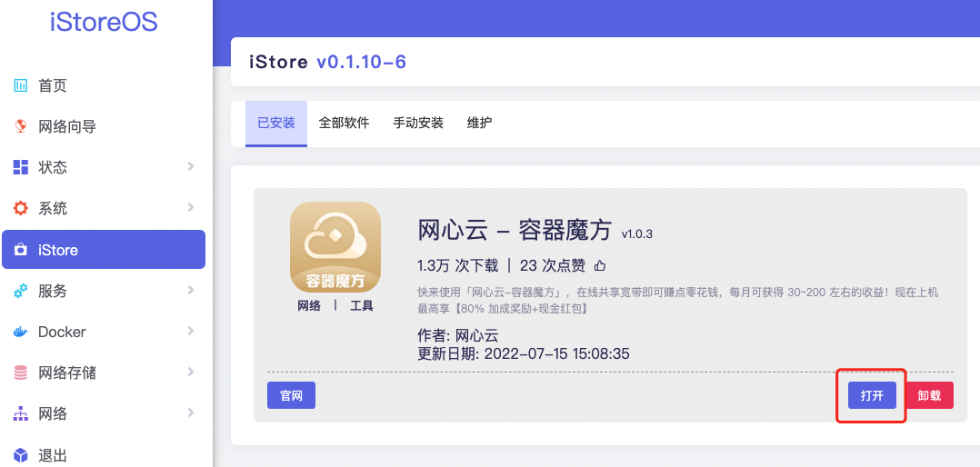The width and height of the screenshot is (980, 467).
Task: Expand the 状态 menu chevron
Action: [x=191, y=166]
